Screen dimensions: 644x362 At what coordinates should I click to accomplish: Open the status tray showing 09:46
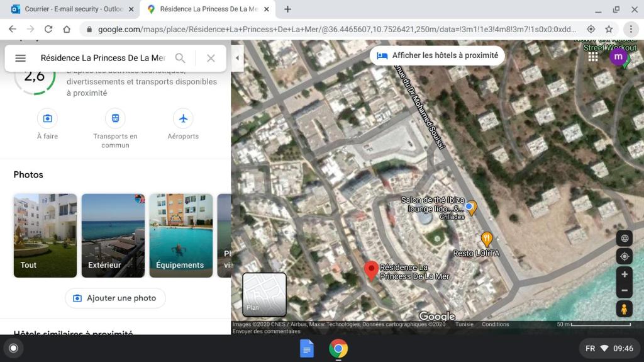pos(609,348)
